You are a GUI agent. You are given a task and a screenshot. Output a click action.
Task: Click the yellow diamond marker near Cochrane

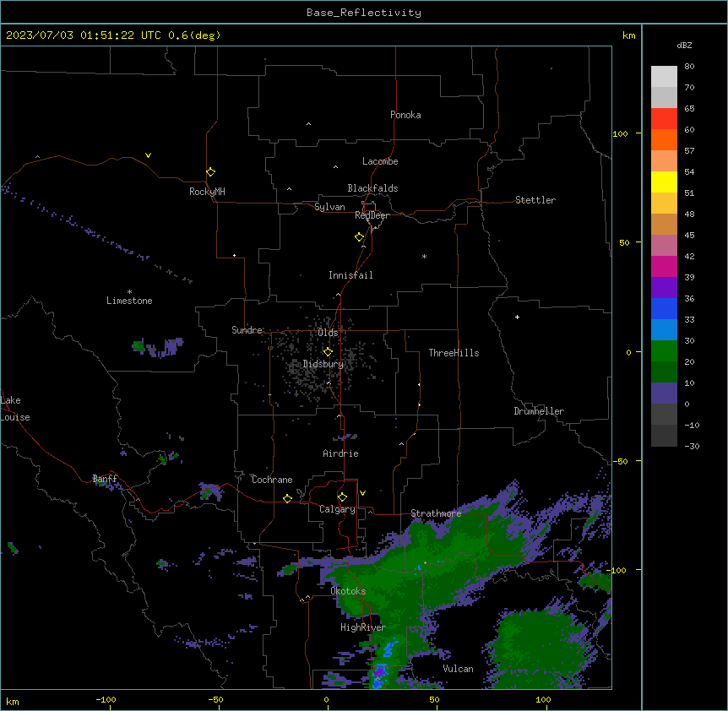pos(287,498)
